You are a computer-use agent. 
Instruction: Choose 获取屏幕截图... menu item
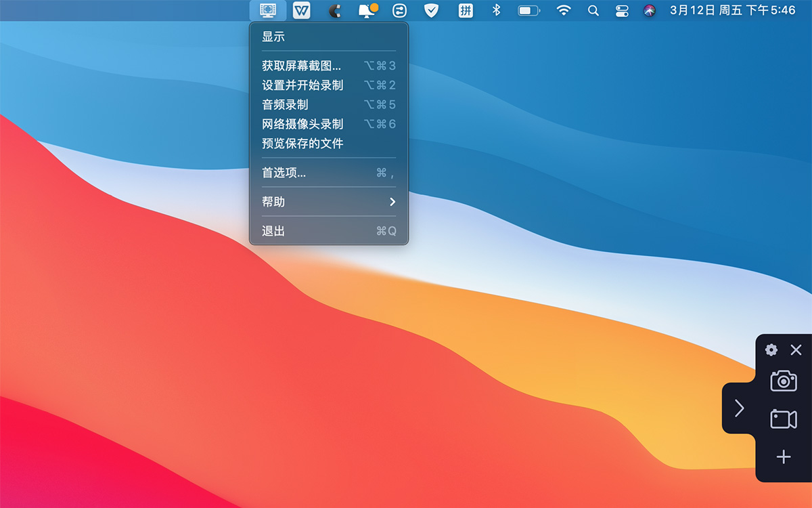(x=329, y=66)
